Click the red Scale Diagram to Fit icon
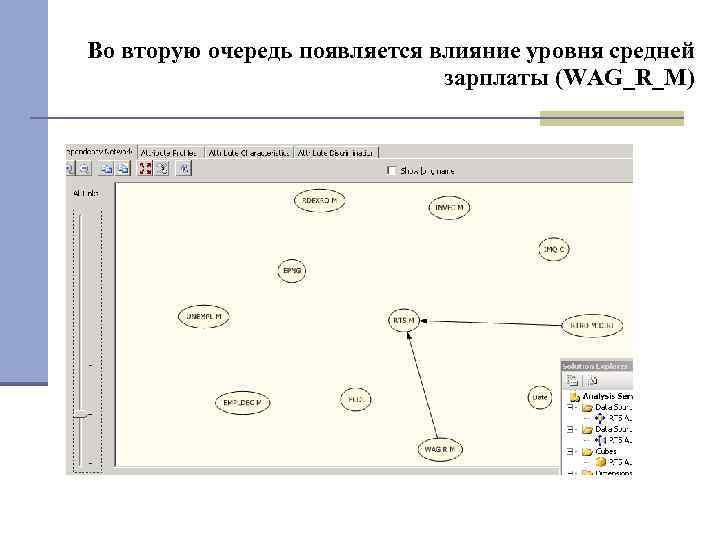720x540 pixels. (145, 169)
